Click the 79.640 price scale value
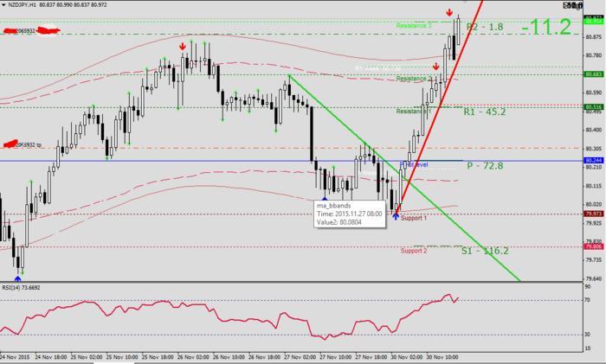This screenshot has height=364, width=606. click(593, 278)
